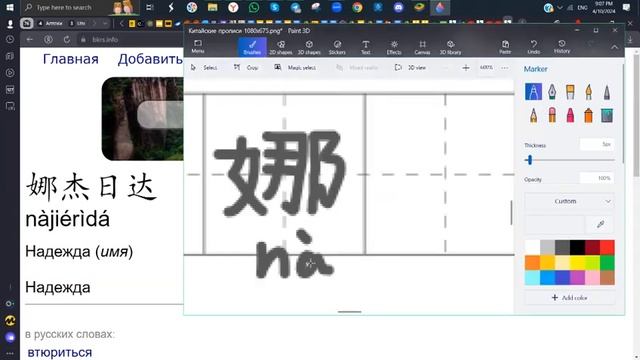Open history clock icon in browser sidebar
The width and height of the screenshot is (640, 360).
coord(10,40)
